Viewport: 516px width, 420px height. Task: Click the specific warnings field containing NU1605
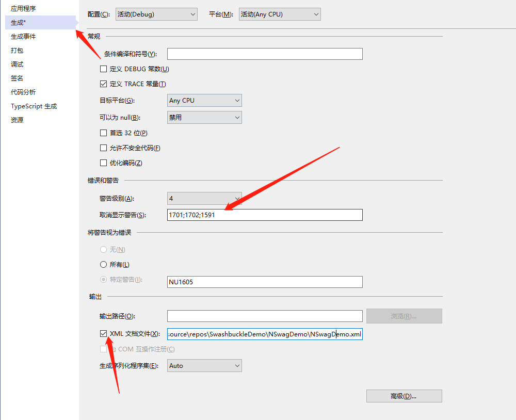(x=265, y=282)
